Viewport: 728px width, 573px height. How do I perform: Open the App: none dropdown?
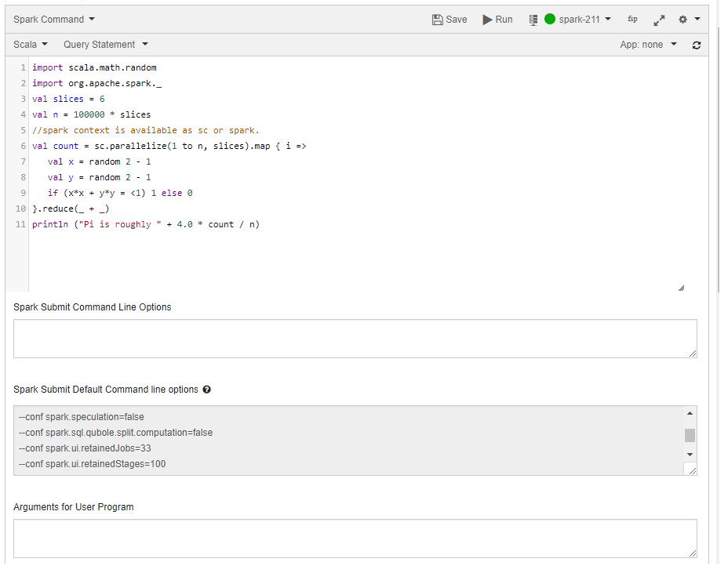[648, 45]
